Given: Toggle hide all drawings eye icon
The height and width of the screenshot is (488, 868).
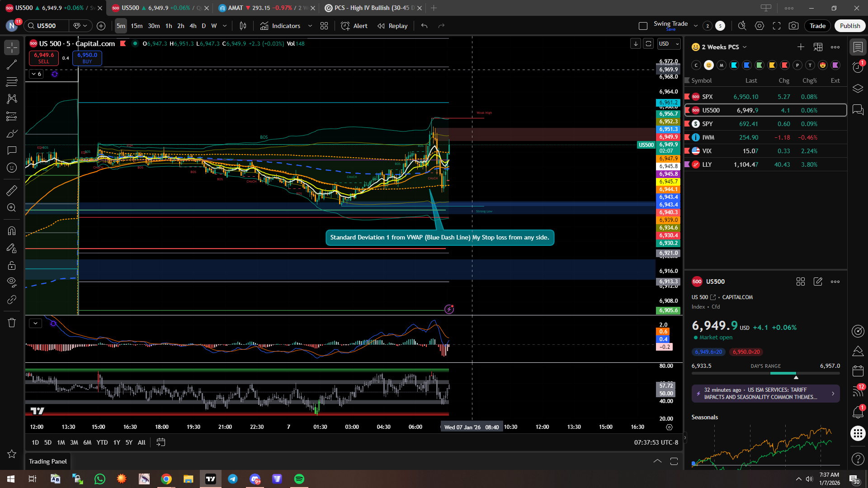Looking at the screenshot, I should coord(12,282).
